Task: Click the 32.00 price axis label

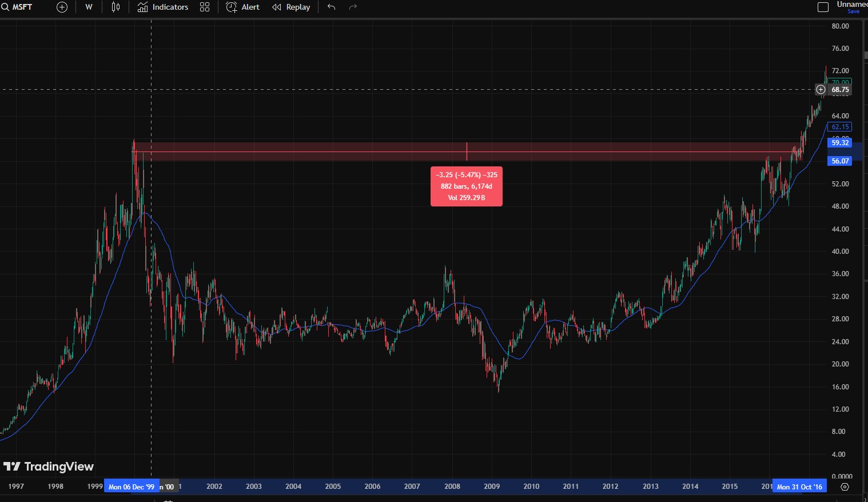Action: 840,297
